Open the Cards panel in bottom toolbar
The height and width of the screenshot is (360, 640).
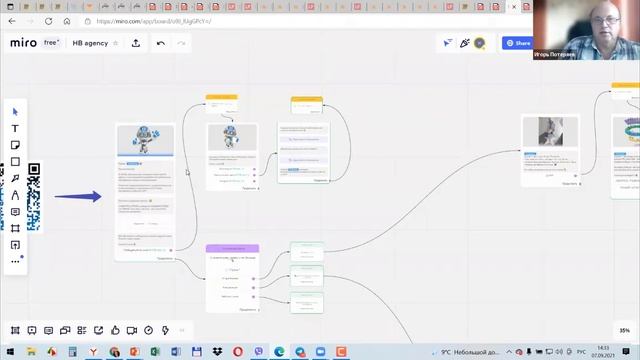(65, 331)
